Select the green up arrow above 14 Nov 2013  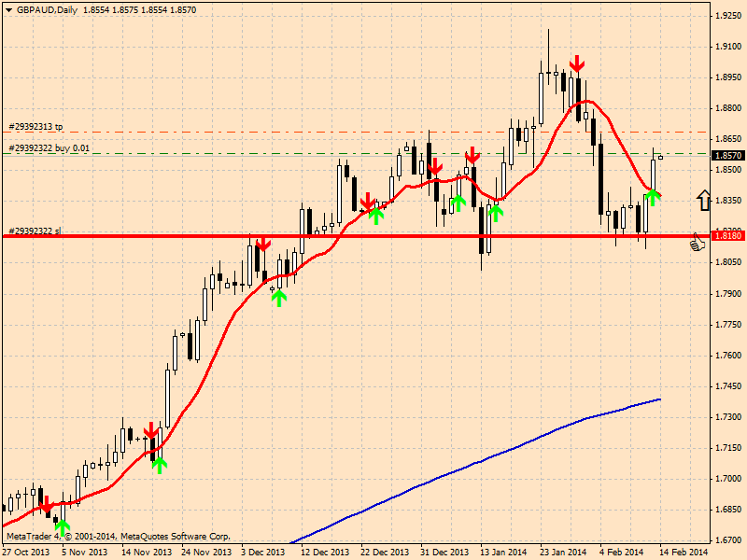[x=160, y=465]
